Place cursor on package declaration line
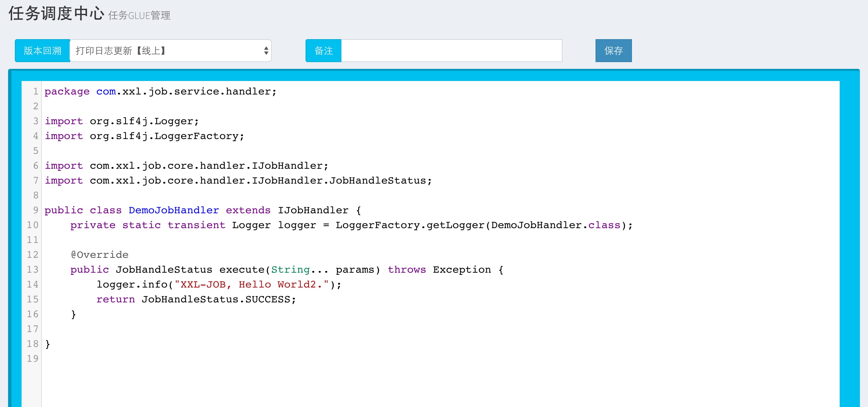Image resolution: width=868 pixels, height=407 pixels. click(161, 91)
